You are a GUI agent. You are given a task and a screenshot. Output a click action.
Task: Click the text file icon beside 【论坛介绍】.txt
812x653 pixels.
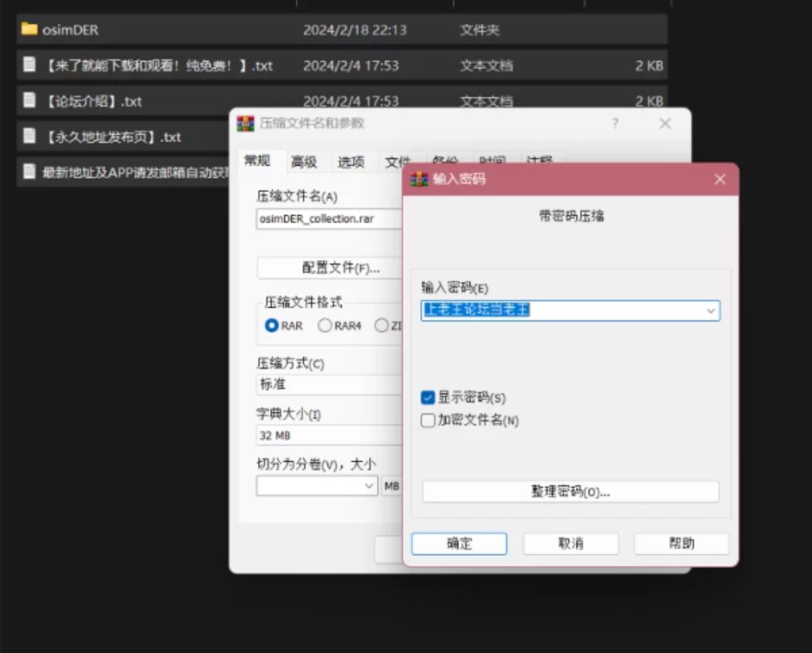30,100
